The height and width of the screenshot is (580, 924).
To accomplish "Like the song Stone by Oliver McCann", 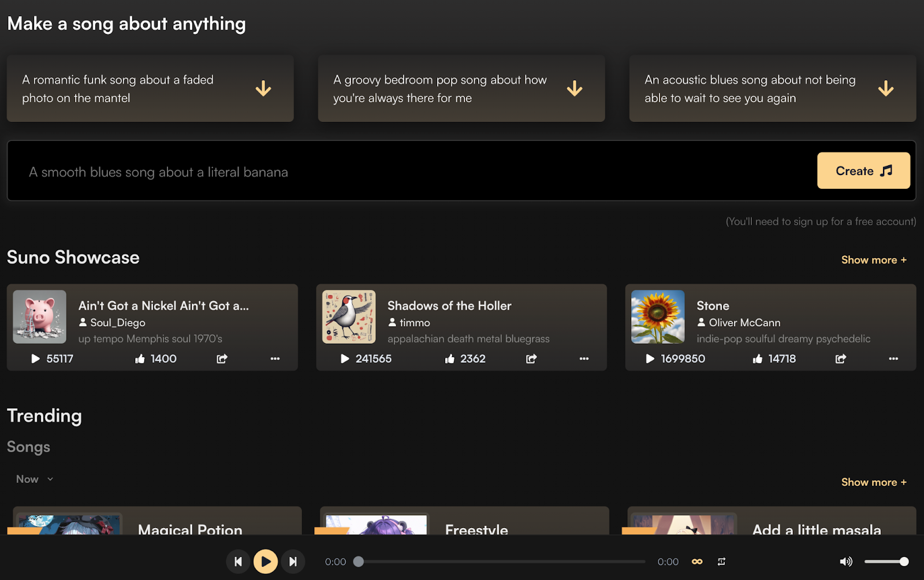I will coord(758,359).
